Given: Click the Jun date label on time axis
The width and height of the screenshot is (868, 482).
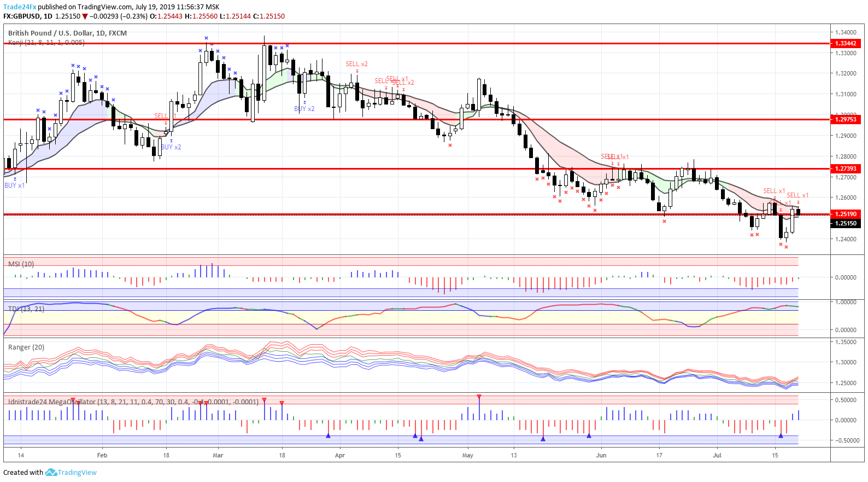Looking at the screenshot, I should click(x=601, y=455).
